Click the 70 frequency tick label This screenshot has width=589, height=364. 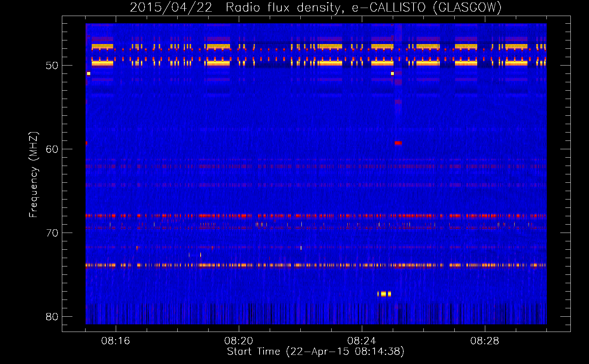point(52,233)
